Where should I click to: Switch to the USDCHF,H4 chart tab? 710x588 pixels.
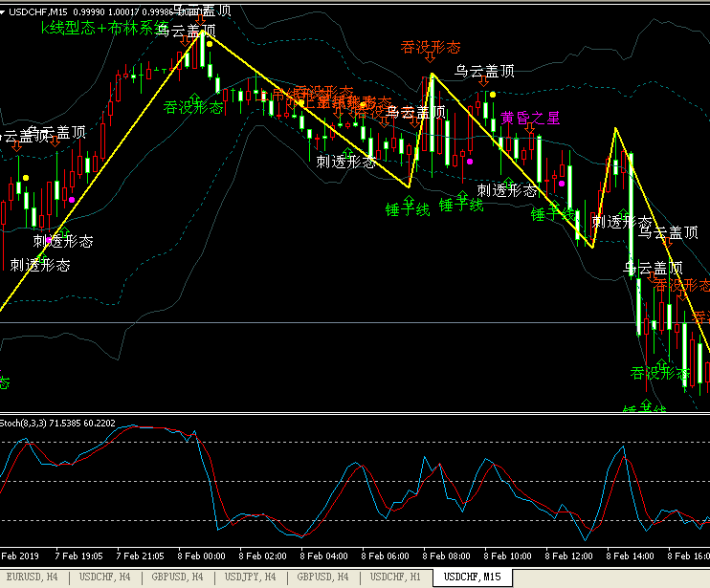pos(105,577)
